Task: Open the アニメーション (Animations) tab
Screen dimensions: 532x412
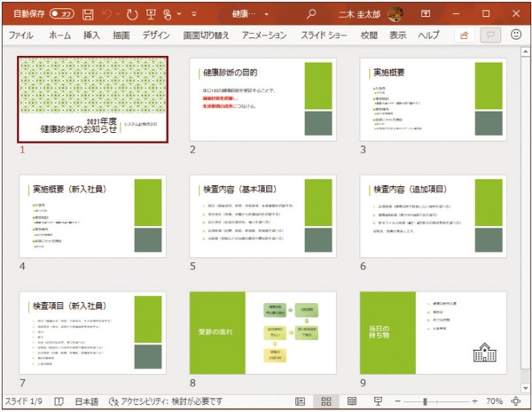Action: [253, 35]
